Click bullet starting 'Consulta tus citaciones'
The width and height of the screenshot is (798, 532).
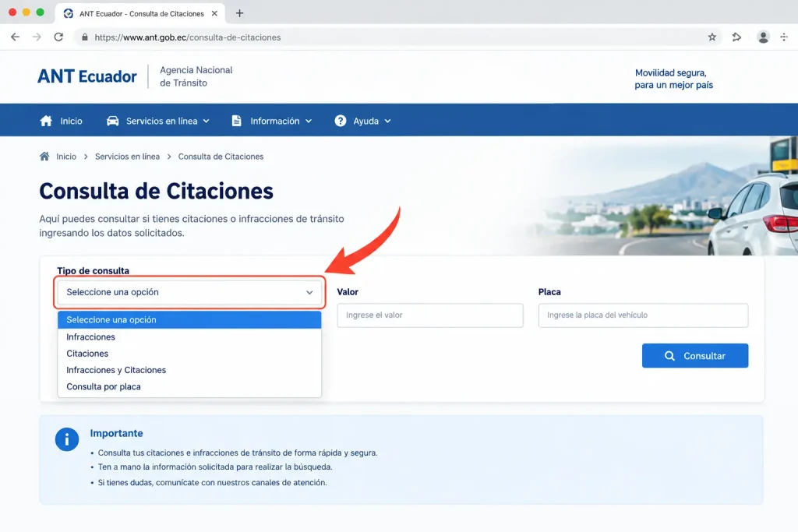click(238, 453)
